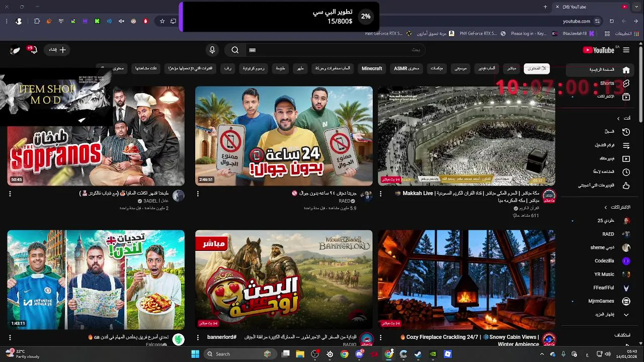Open the Chrome profile icon in toolbar
The image size is (644, 362).
click(x=19, y=21)
